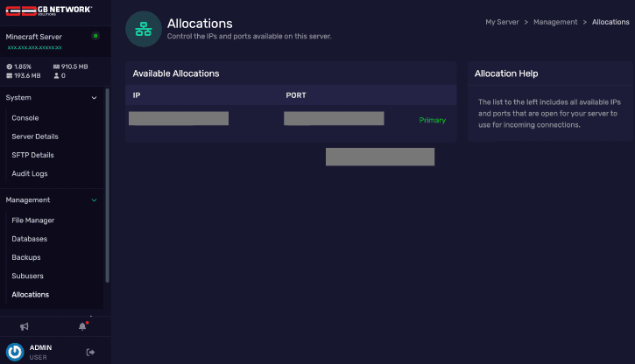Click the player count icon

pyautogui.click(x=57, y=76)
